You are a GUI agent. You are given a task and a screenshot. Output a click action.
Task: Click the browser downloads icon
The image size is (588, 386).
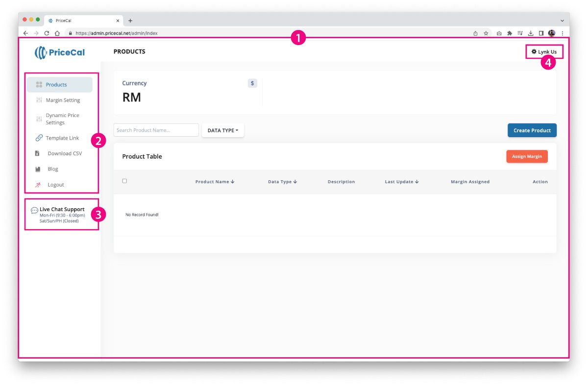[530, 33]
